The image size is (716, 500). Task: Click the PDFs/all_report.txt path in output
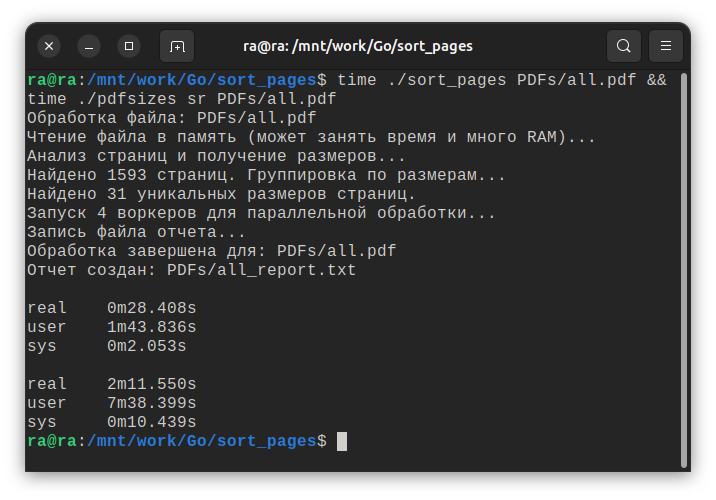261,270
